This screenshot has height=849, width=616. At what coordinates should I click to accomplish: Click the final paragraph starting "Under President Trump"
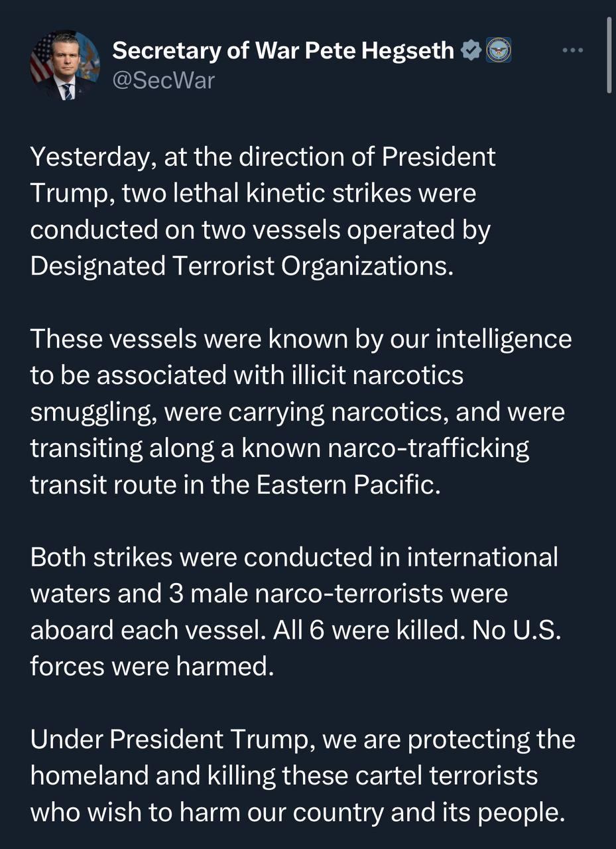tap(302, 775)
